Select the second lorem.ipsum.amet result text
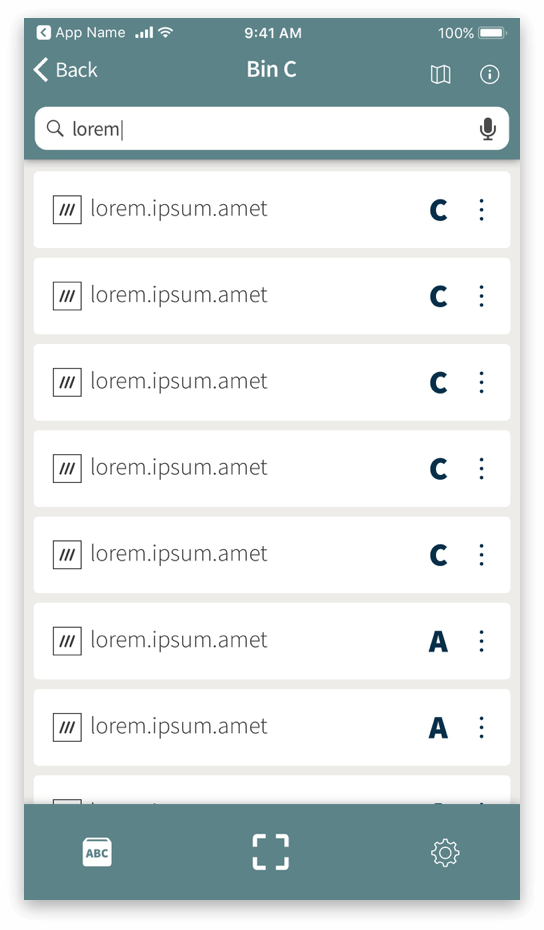 point(179,295)
